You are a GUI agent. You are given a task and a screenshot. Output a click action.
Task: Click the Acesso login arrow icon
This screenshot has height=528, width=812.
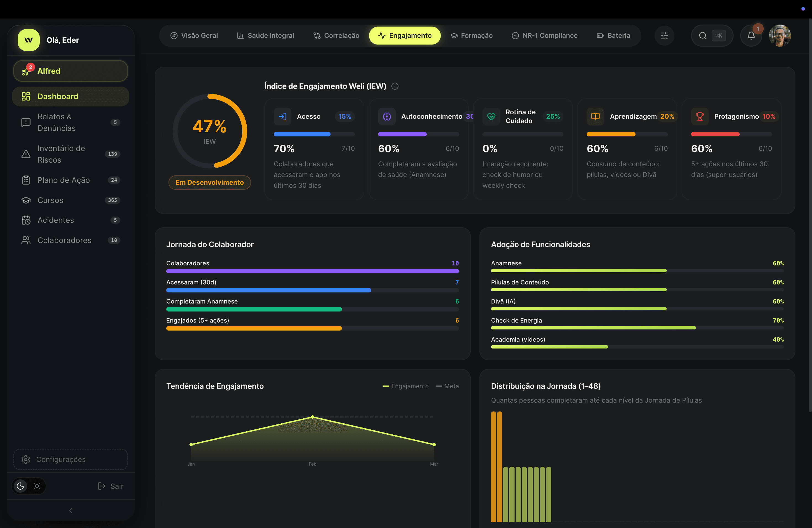[x=282, y=117]
